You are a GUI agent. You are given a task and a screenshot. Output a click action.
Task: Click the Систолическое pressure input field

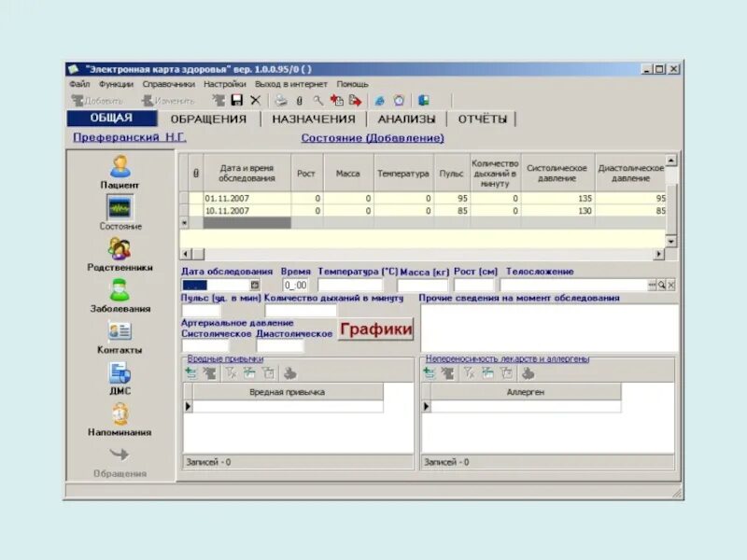tap(205, 345)
